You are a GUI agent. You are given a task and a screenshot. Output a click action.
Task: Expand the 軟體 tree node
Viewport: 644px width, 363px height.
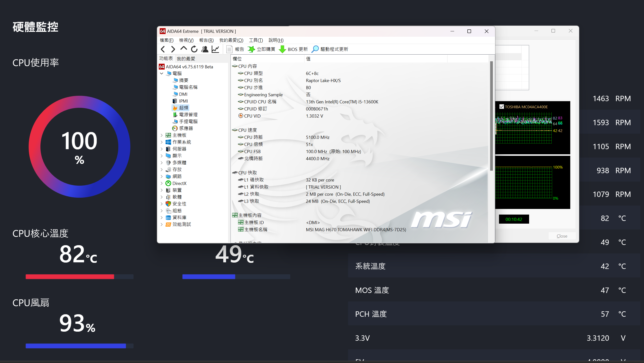coord(161,197)
